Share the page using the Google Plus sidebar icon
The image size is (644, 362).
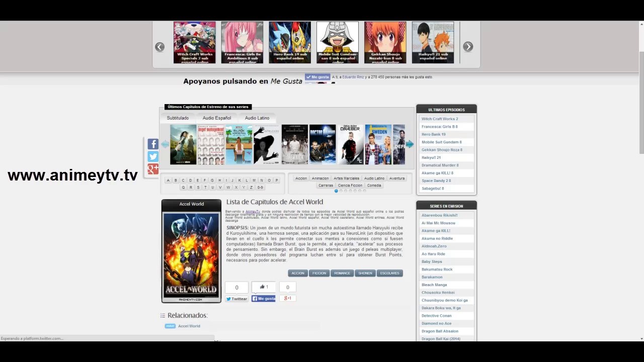tap(153, 169)
